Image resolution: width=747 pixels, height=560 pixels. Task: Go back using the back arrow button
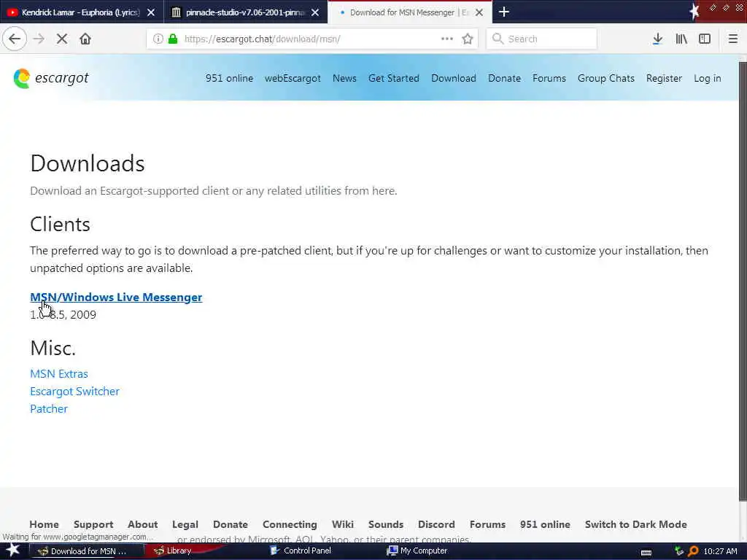[15, 39]
